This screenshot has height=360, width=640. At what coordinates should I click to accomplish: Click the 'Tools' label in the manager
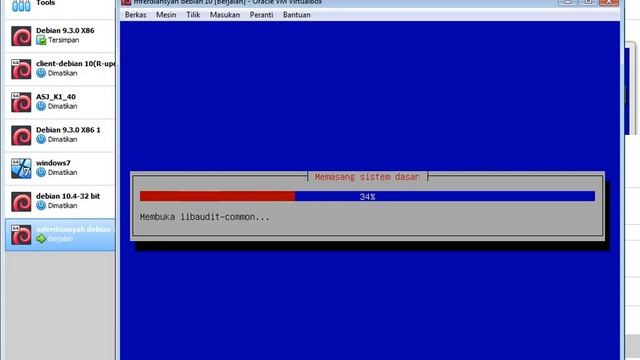(x=45, y=3)
